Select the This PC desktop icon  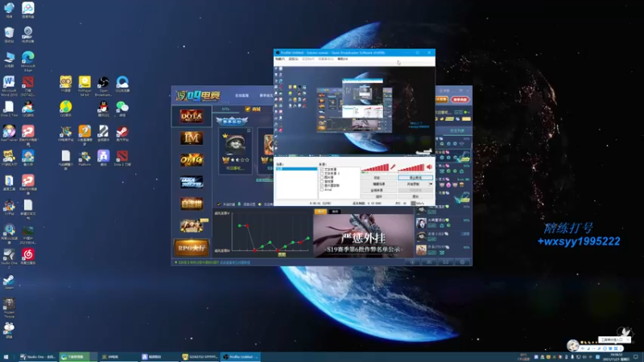[9, 60]
